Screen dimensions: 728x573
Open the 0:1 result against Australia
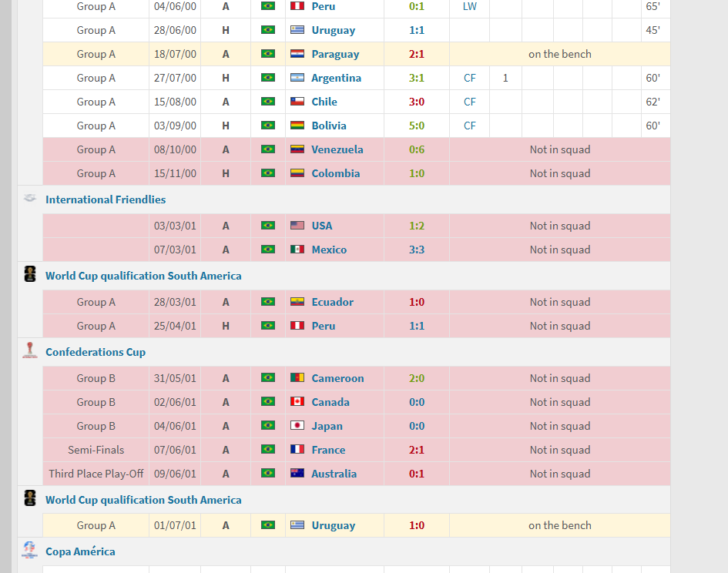[417, 474]
